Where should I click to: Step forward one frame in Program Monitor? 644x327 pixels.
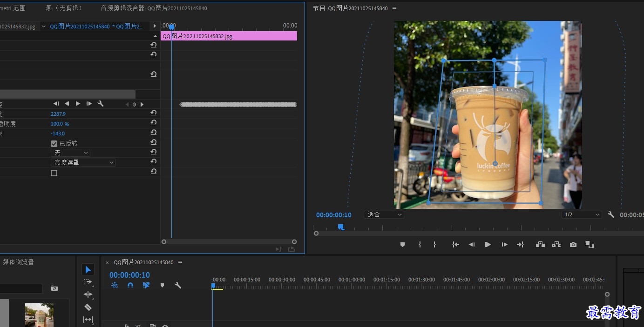click(504, 245)
